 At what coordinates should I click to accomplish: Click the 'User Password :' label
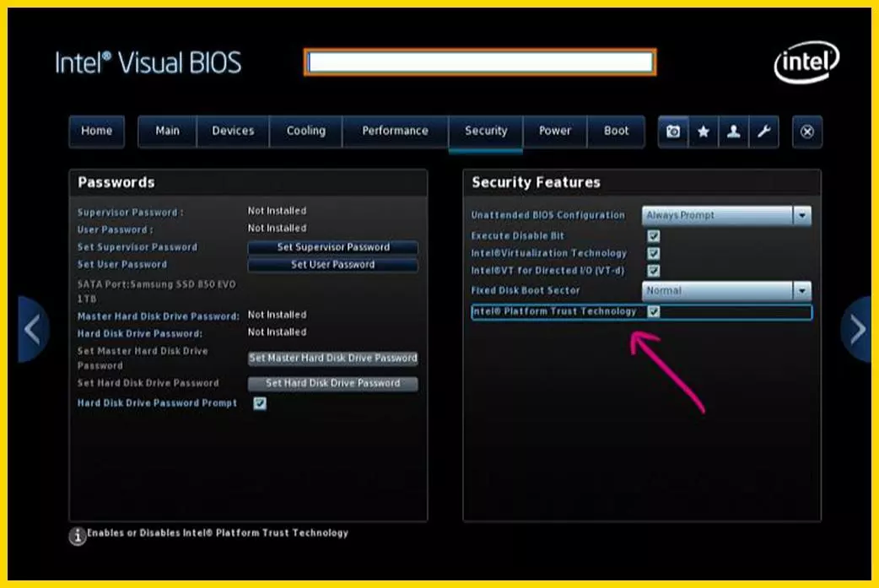pos(115,229)
